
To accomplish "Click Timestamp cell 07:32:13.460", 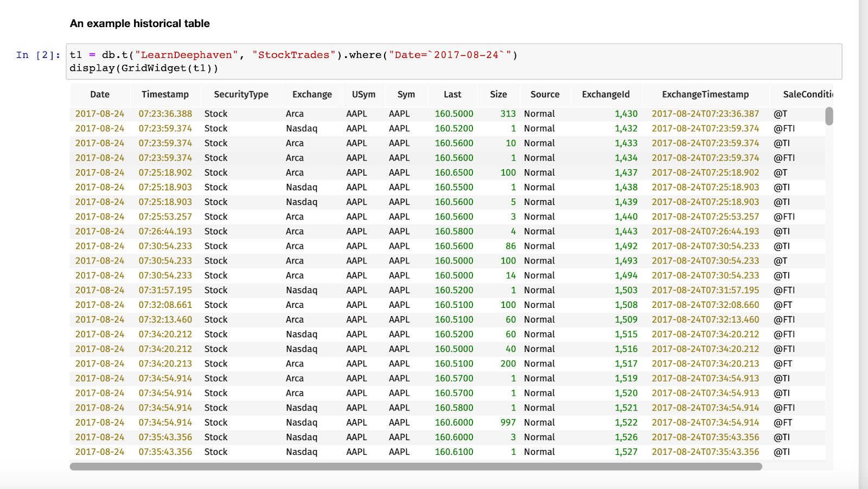I will click(x=165, y=319).
